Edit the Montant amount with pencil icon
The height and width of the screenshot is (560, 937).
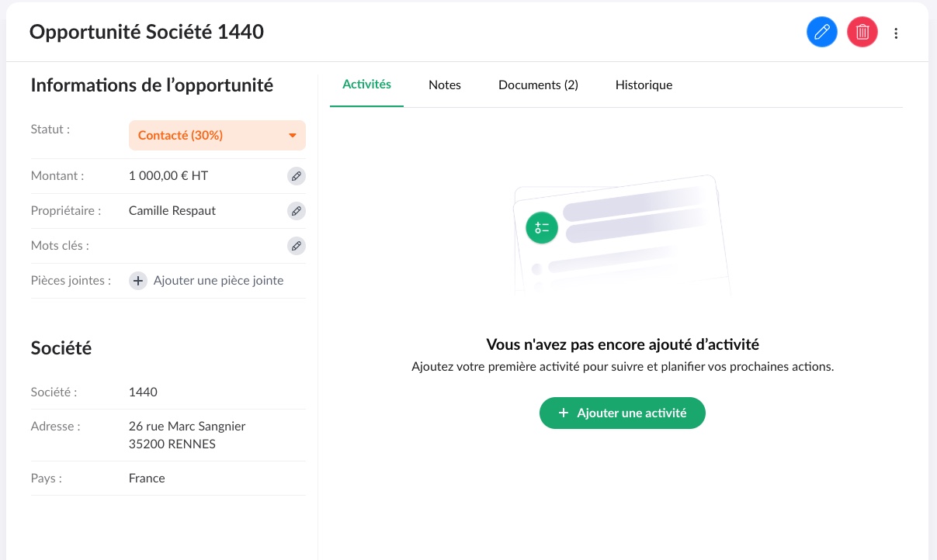click(x=296, y=176)
